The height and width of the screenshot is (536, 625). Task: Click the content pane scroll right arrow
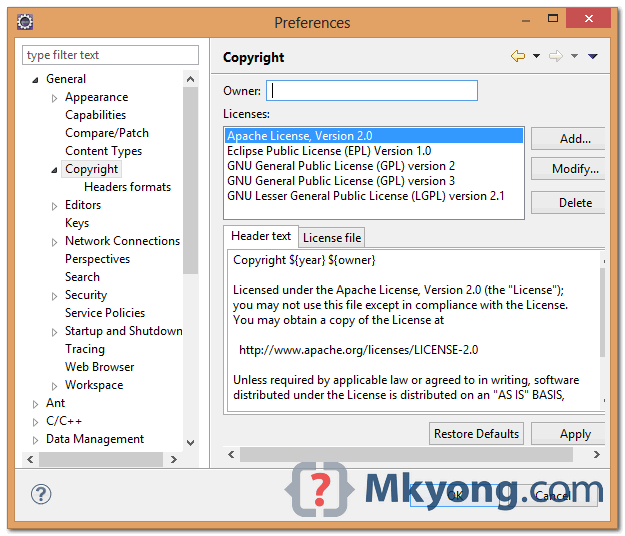[x=597, y=454]
